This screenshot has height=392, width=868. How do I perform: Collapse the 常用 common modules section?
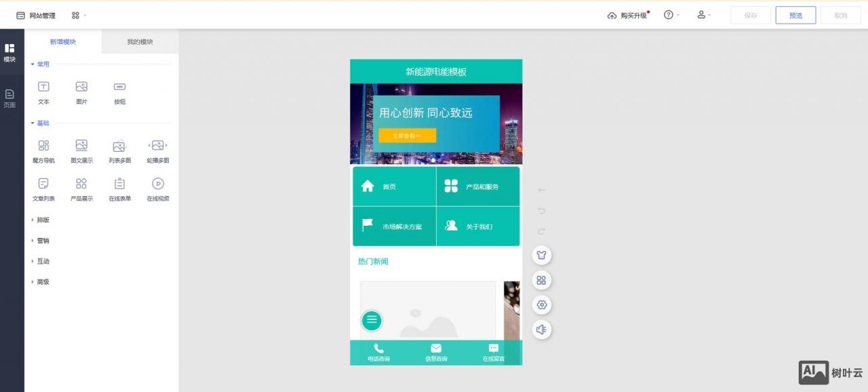point(42,64)
